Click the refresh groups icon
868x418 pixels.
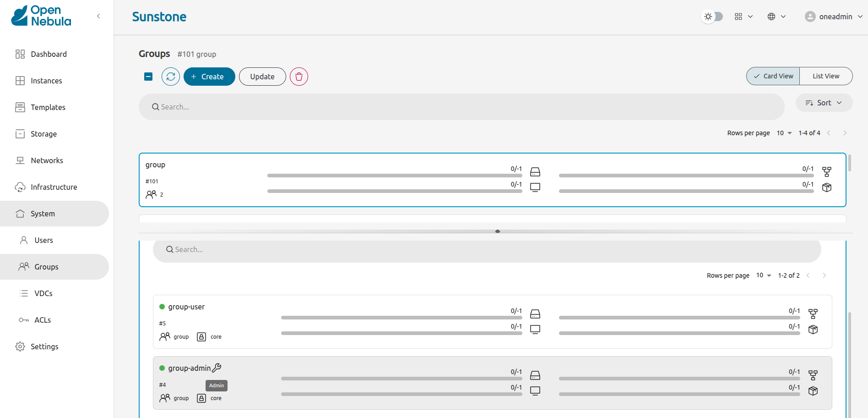coord(170,77)
